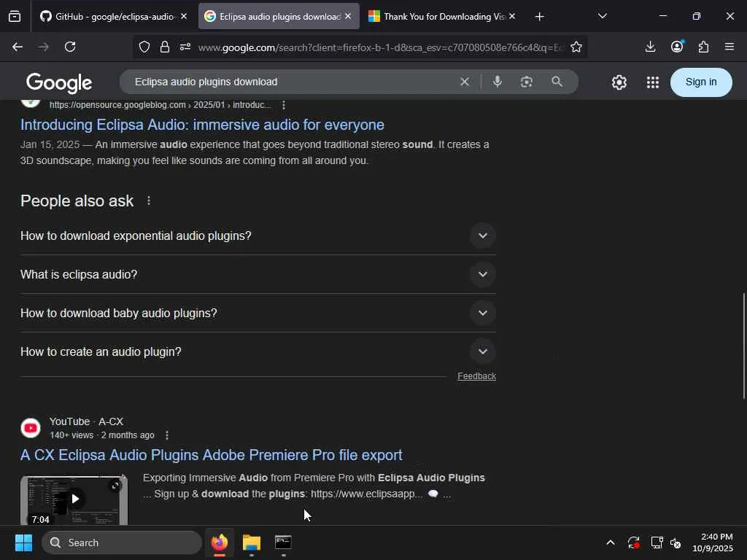Click the page vertical scrollbar thumb
This screenshot has height=560, width=747.
coord(743,346)
